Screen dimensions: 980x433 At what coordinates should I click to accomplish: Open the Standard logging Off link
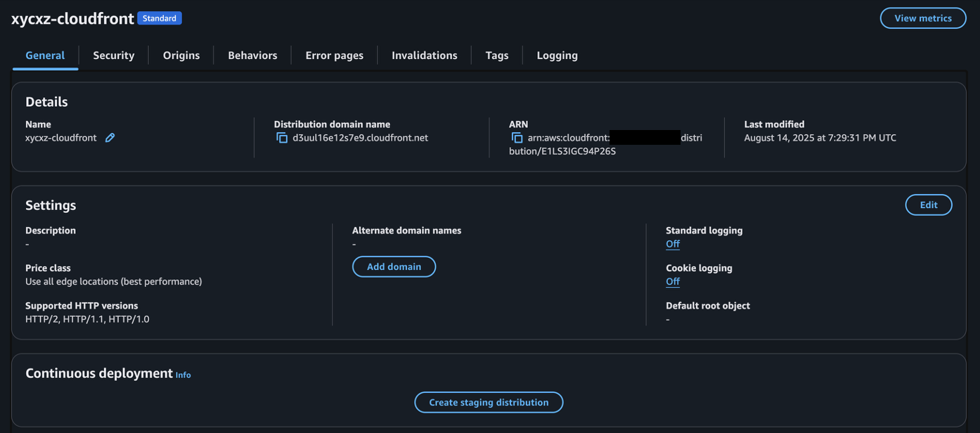(x=673, y=244)
